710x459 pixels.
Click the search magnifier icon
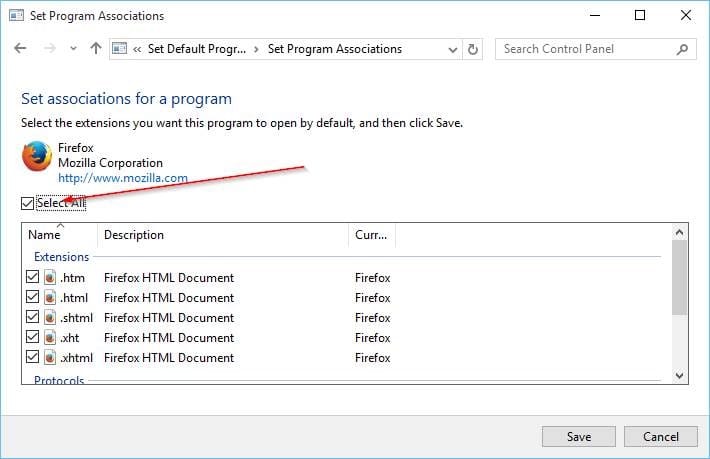[682, 49]
